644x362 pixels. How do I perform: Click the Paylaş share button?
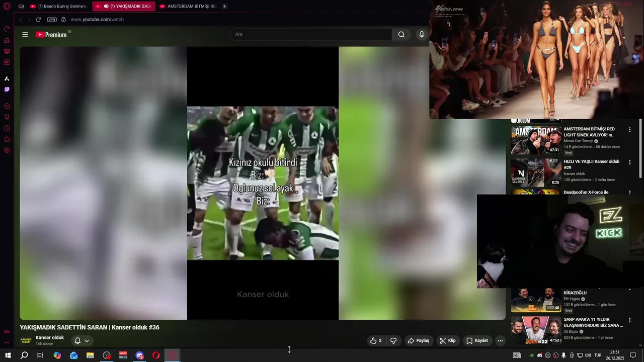[419, 340]
